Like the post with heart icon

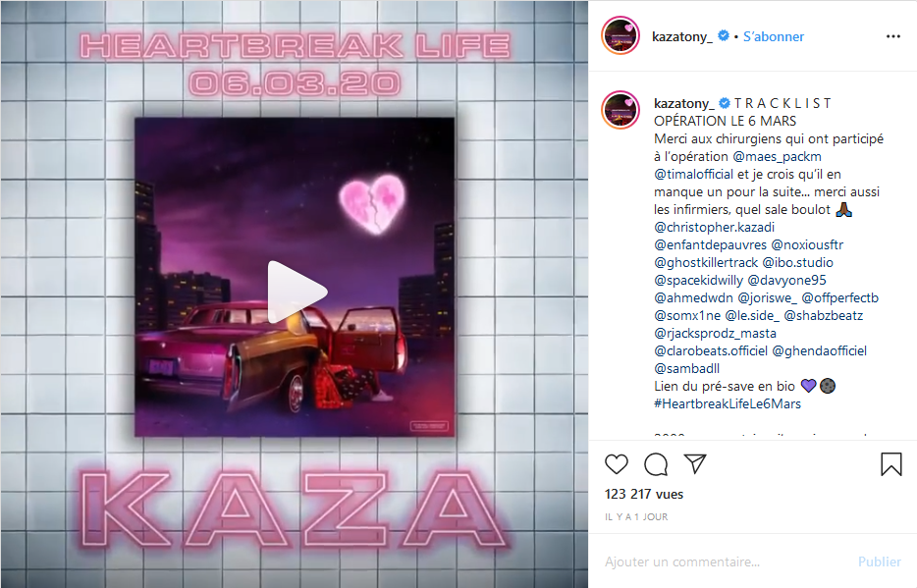[617, 464]
